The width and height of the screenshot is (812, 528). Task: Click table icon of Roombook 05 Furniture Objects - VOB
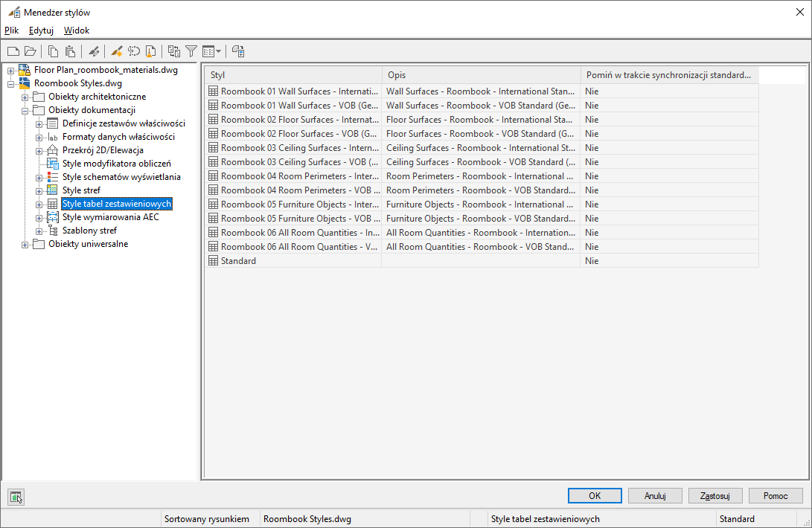[213, 219]
